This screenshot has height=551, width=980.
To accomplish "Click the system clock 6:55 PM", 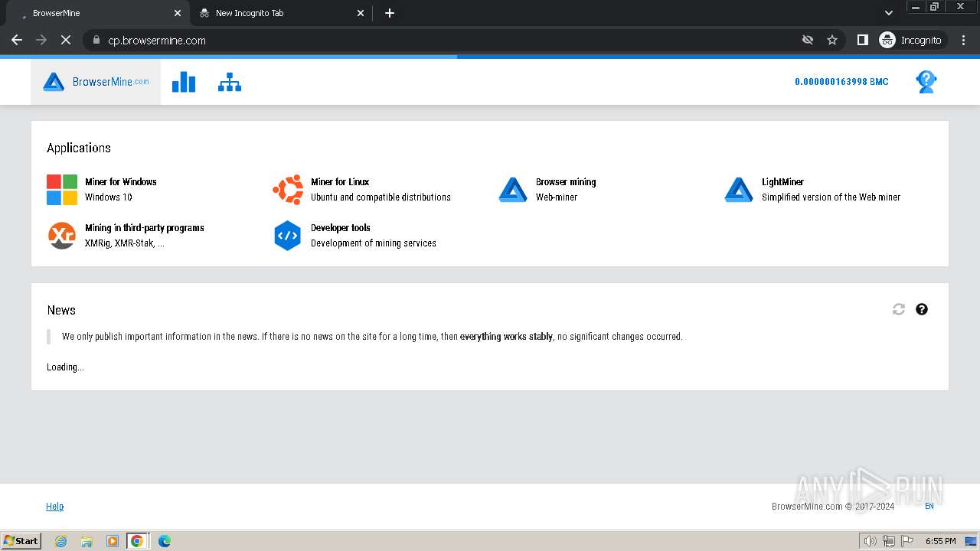I will point(940,541).
